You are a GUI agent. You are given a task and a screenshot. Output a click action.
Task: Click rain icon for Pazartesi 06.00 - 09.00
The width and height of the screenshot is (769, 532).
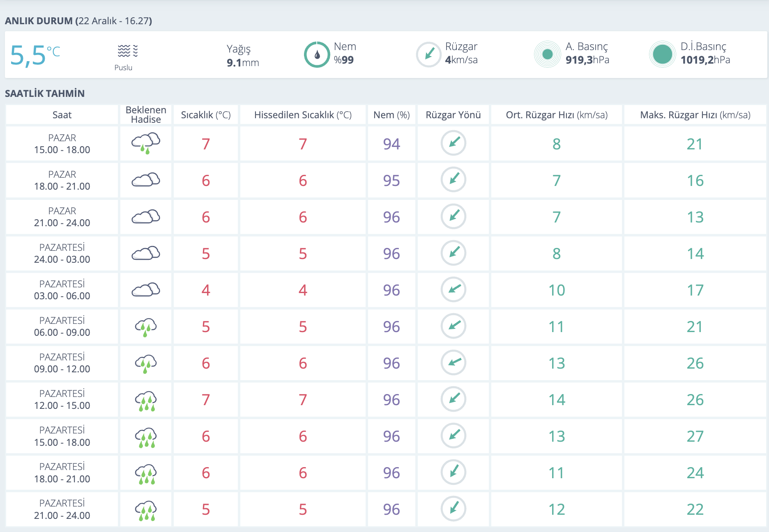[x=146, y=328]
